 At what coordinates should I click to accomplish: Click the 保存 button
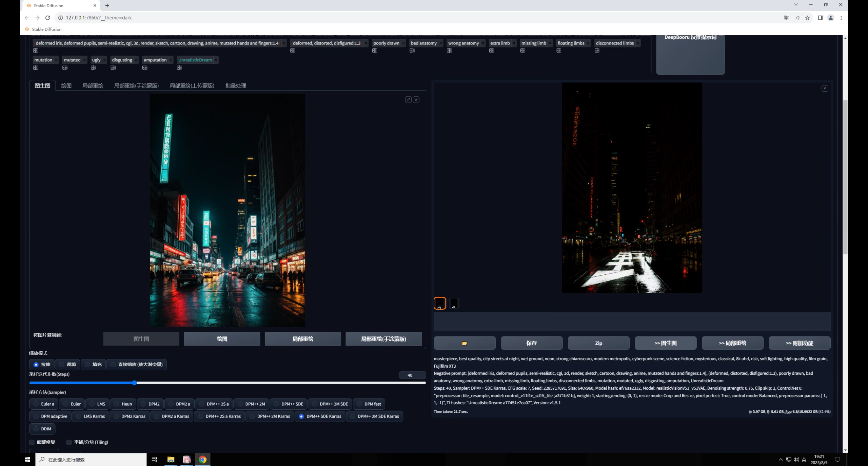point(531,343)
